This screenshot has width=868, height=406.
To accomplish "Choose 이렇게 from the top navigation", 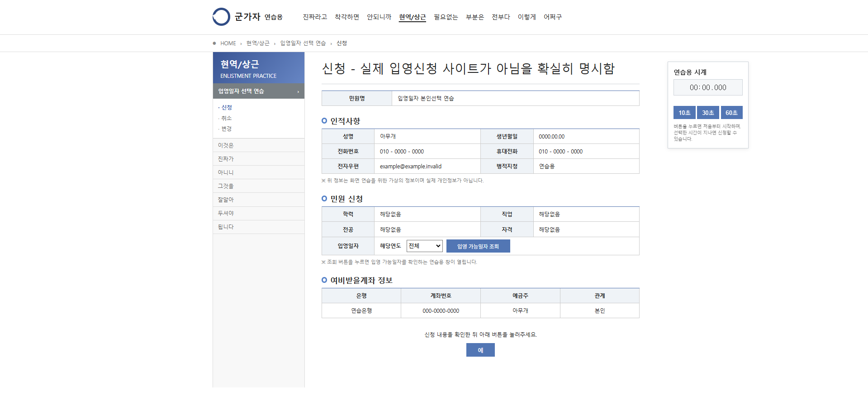I will [x=527, y=17].
